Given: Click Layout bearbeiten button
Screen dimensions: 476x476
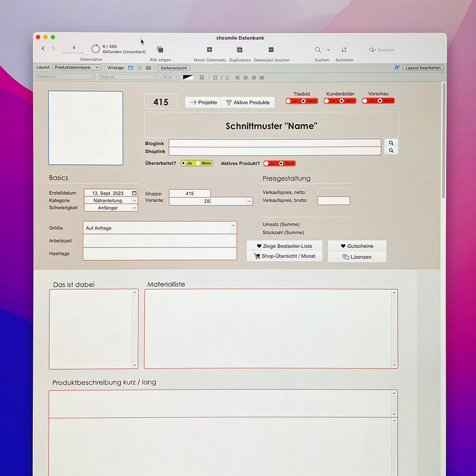Looking at the screenshot, I should point(423,68).
